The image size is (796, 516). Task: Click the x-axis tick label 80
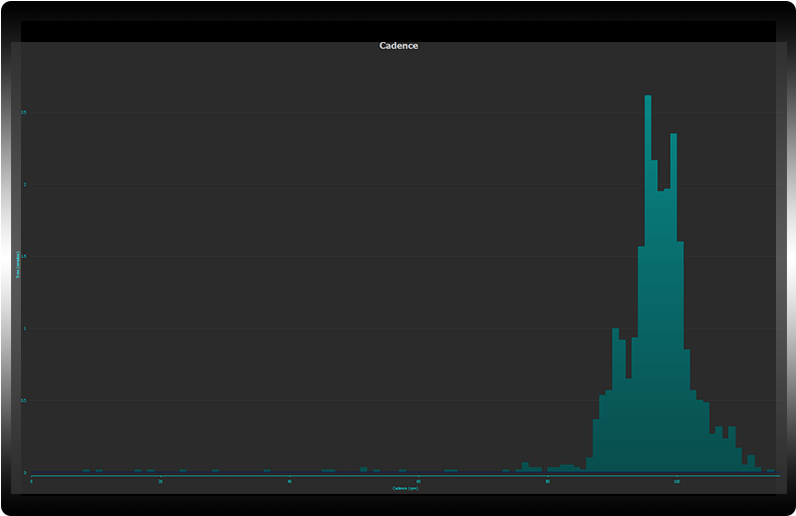pos(547,481)
